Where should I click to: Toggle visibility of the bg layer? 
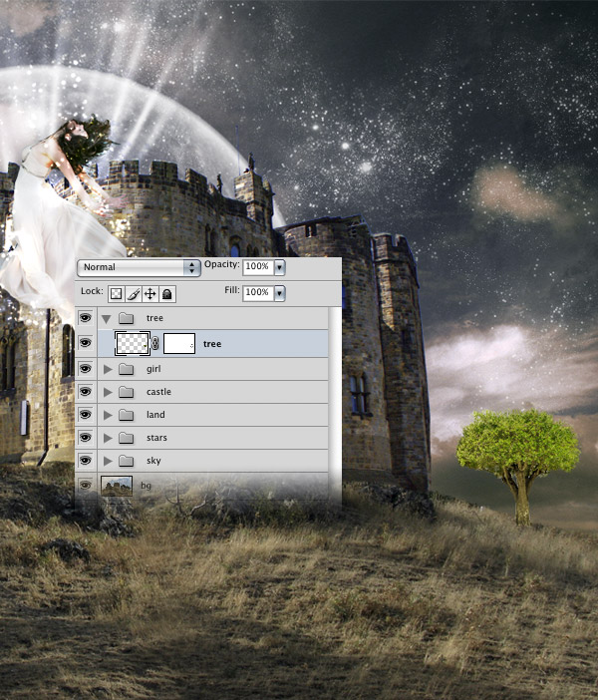86,485
